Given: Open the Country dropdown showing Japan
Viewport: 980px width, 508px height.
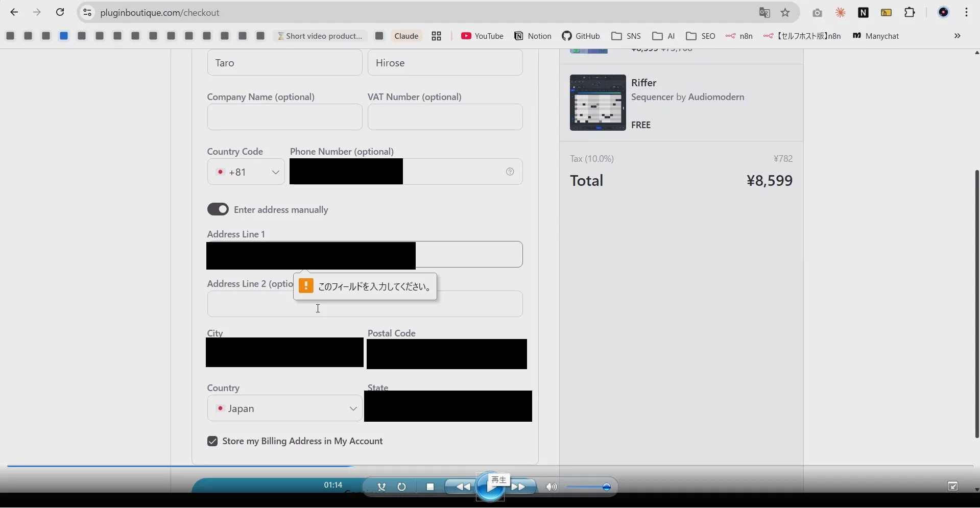Looking at the screenshot, I should (284, 408).
